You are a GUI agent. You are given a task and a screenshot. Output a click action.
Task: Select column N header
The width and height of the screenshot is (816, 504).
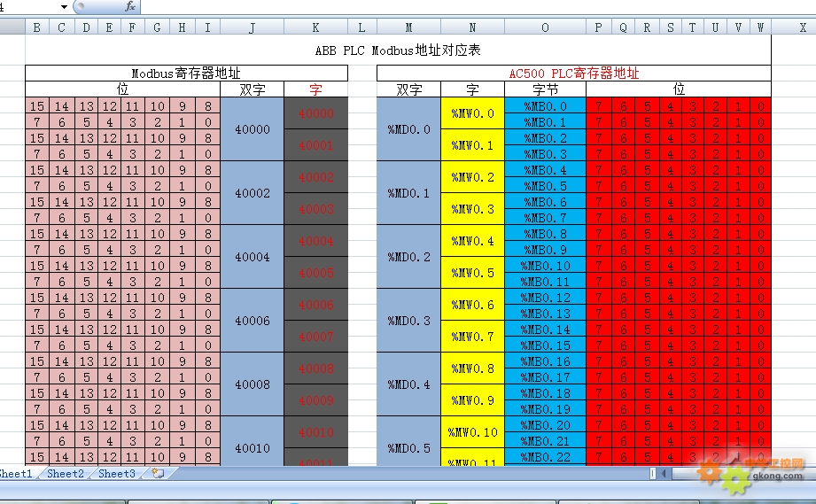[472, 27]
